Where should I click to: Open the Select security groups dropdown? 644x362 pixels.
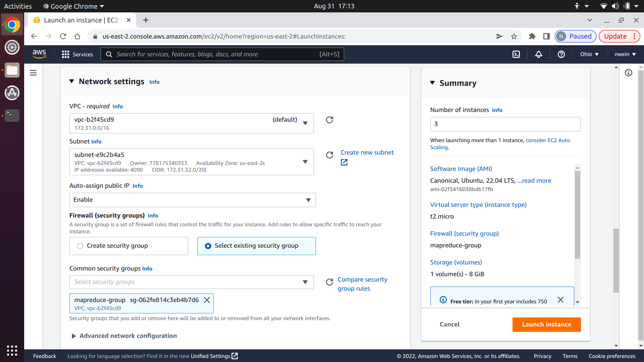pos(191,282)
